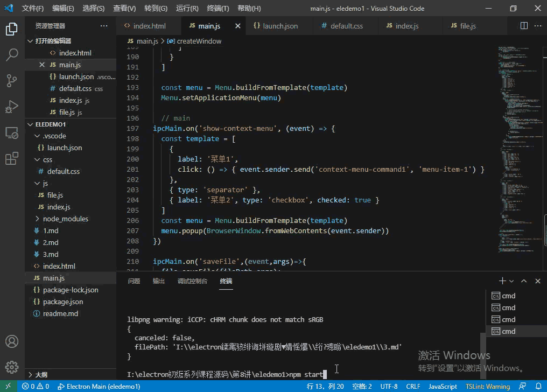Viewport: 547px width, 392px height.
Task: Open the 查看(V) menu
Action: point(124,9)
